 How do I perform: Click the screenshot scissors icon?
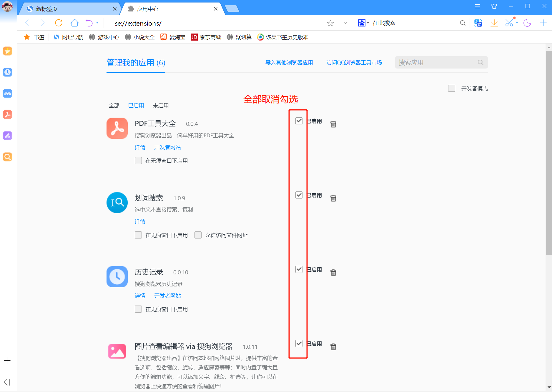click(510, 23)
